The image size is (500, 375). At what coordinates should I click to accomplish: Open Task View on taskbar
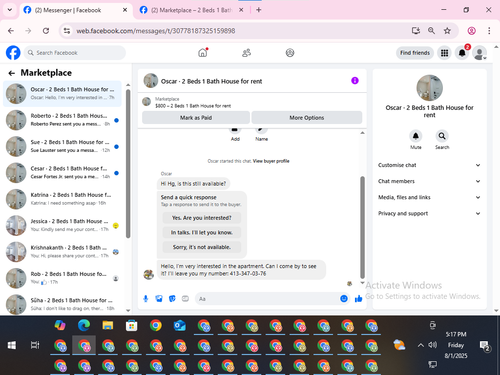point(35,345)
